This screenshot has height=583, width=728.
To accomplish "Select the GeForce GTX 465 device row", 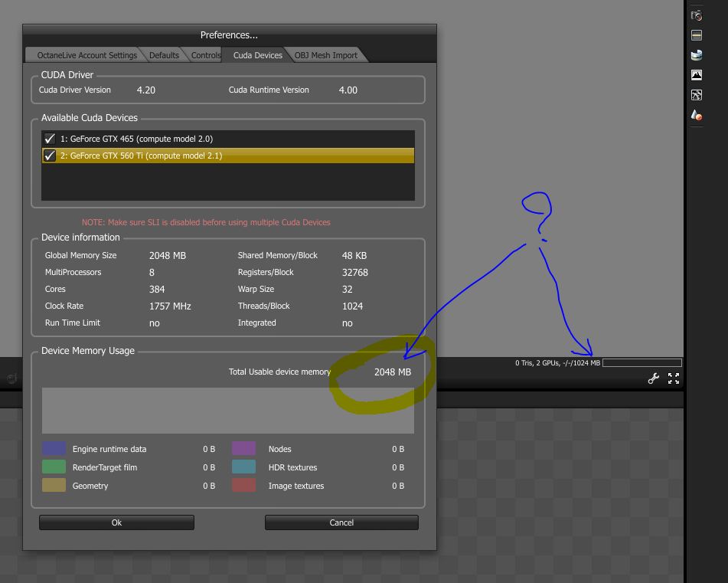I will click(228, 139).
